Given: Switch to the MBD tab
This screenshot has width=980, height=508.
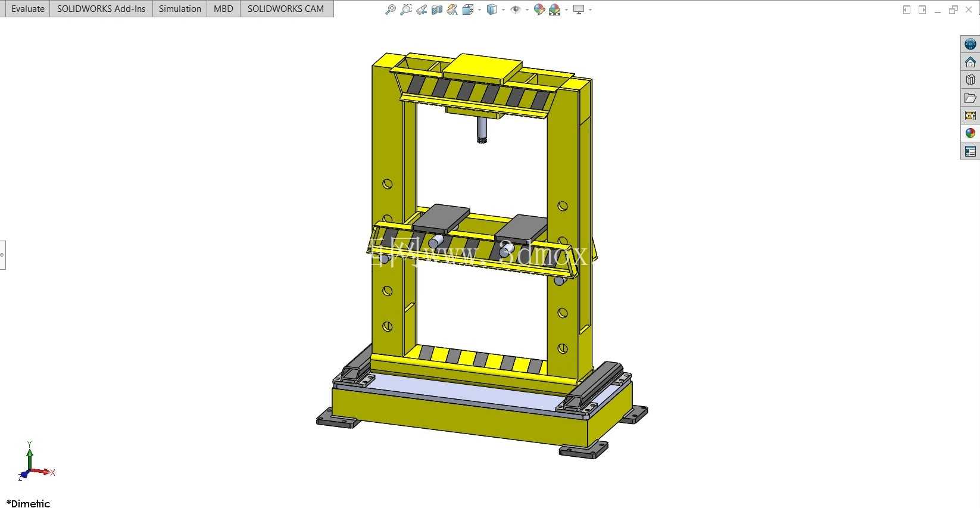Looking at the screenshot, I should [223, 9].
